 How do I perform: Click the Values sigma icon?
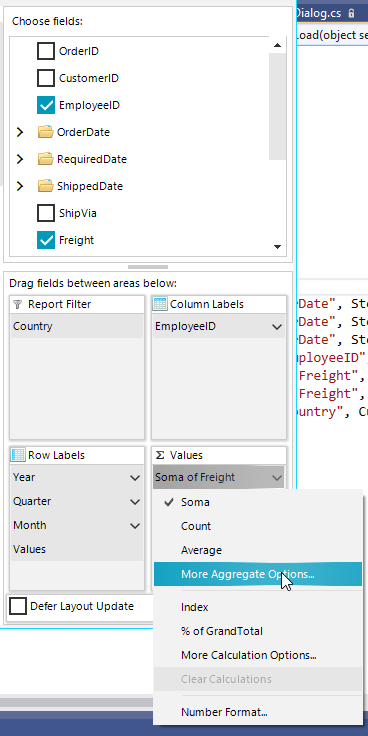click(160, 455)
